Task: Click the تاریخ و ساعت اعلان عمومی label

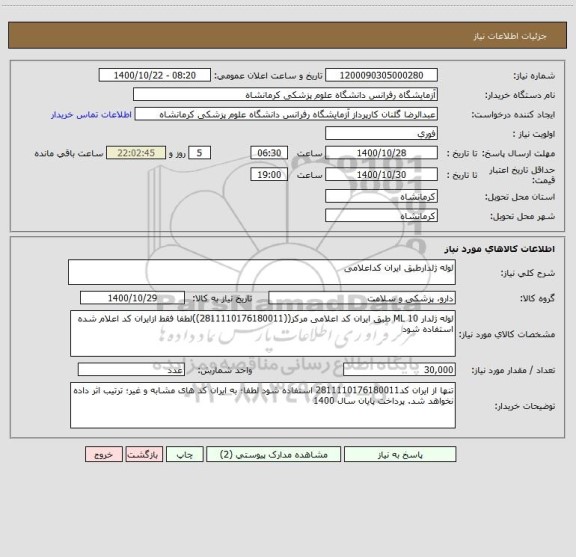Action: [x=269, y=76]
